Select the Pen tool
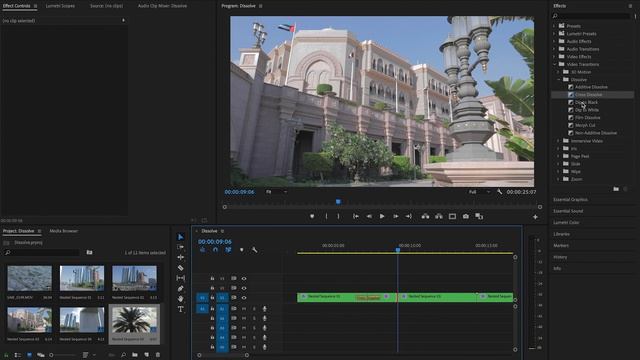Image resolution: width=640 pixels, height=360 pixels. 180,289
